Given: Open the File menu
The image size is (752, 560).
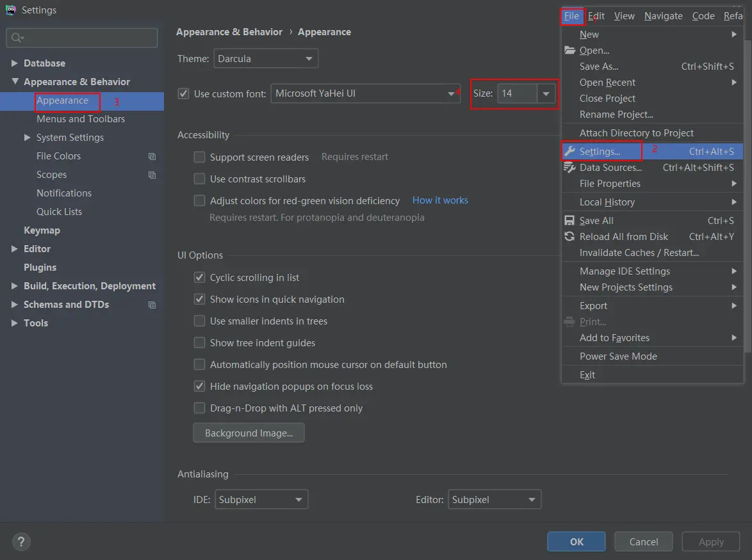Looking at the screenshot, I should pos(571,16).
